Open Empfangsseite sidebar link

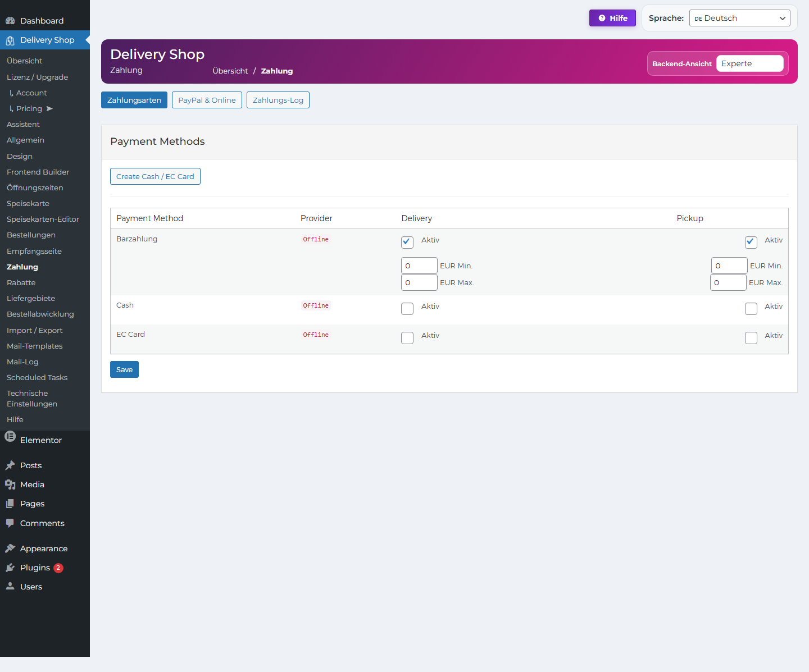[x=34, y=251]
